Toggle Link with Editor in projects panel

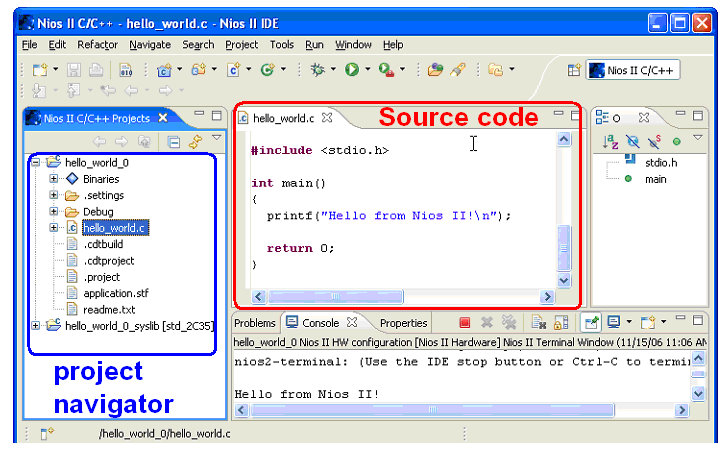[x=196, y=142]
